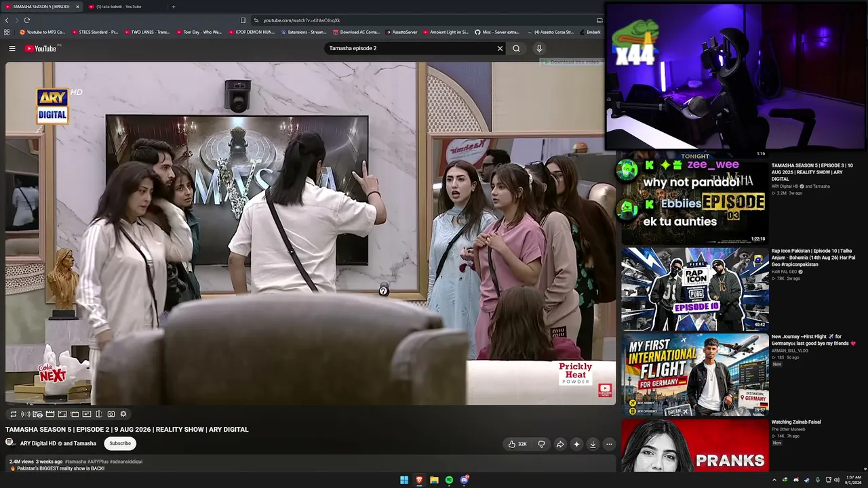This screenshot has height=488, width=868.
Task: Like the video with 32K likes
Action: point(517,444)
